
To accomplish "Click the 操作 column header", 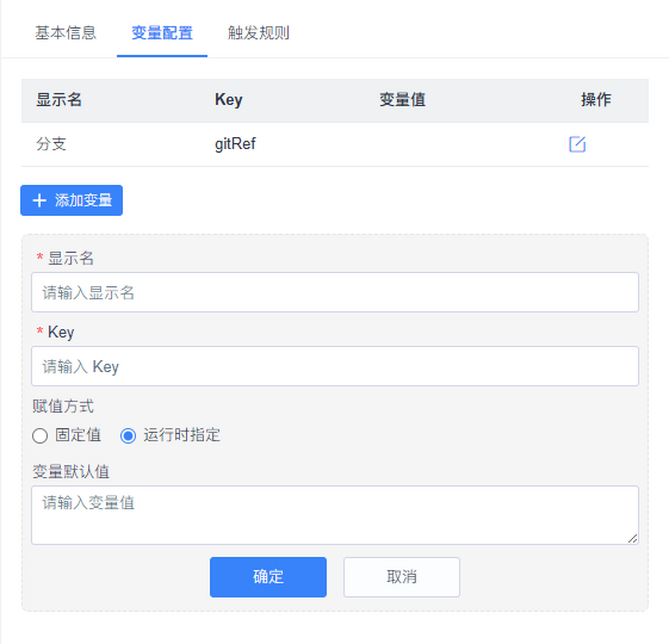I will (596, 100).
